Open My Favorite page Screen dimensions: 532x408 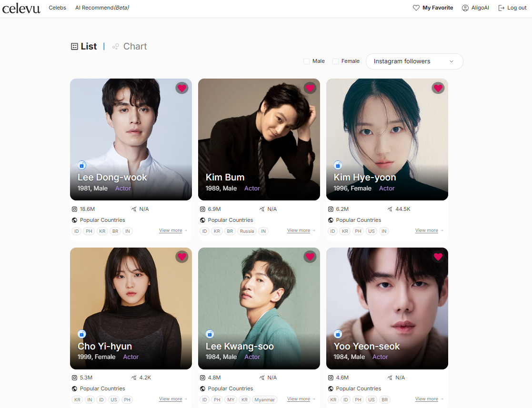[x=433, y=8]
